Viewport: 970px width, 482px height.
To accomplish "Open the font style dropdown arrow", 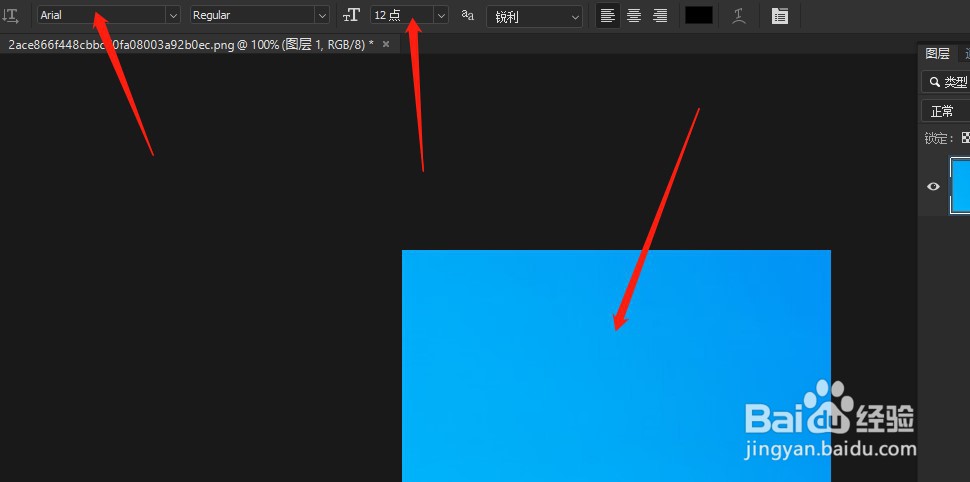I will pos(322,15).
